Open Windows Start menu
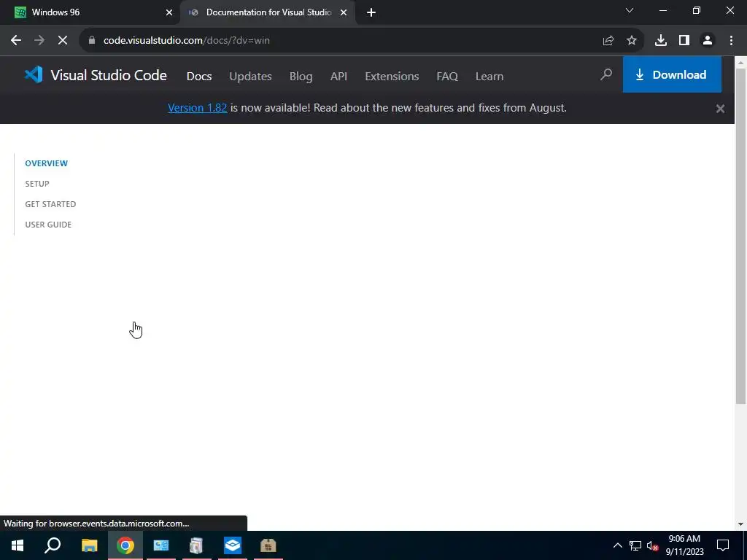The image size is (747, 560). pos(18,545)
